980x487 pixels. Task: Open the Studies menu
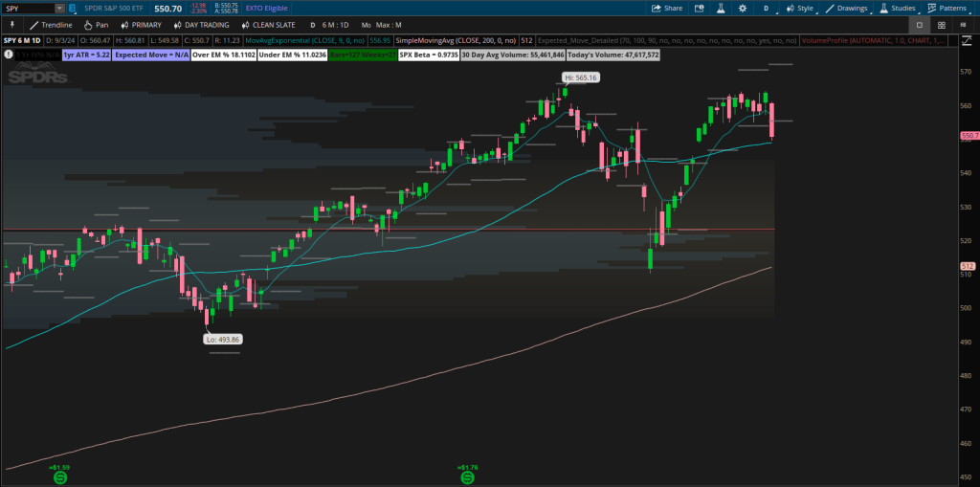(898, 8)
